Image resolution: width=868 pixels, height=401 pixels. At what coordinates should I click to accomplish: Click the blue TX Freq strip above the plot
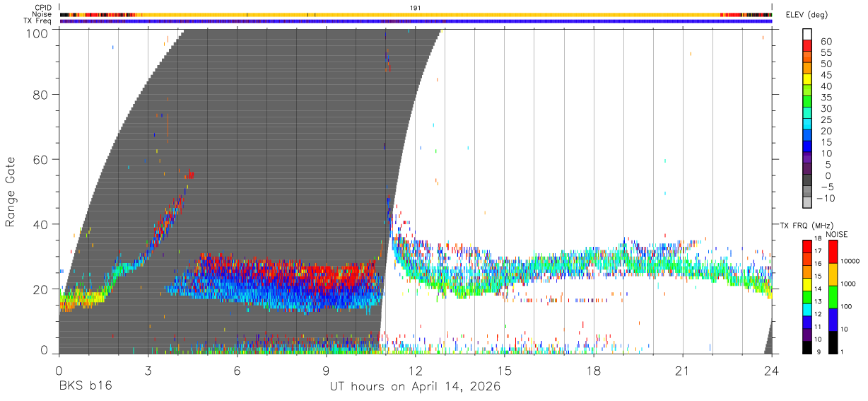click(416, 21)
